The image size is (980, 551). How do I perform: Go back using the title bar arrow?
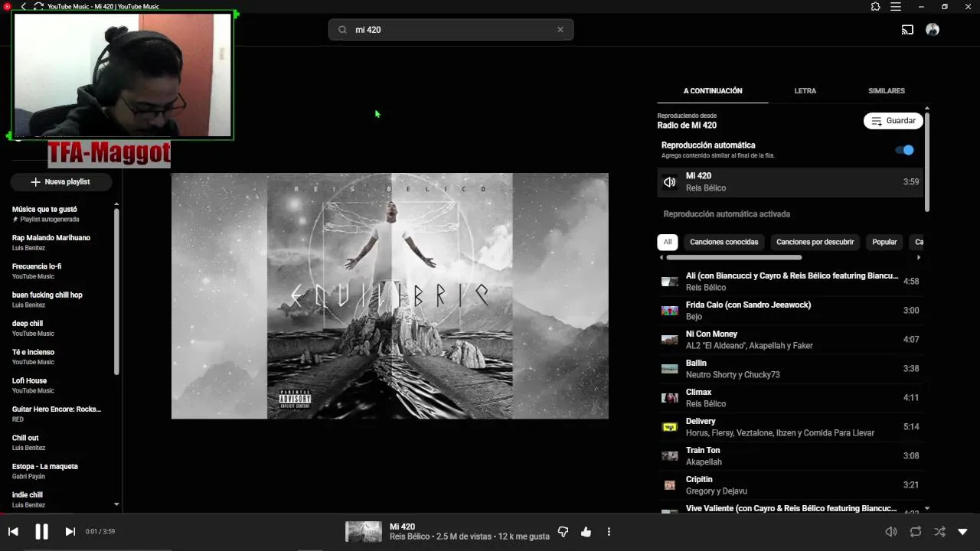(23, 6)
